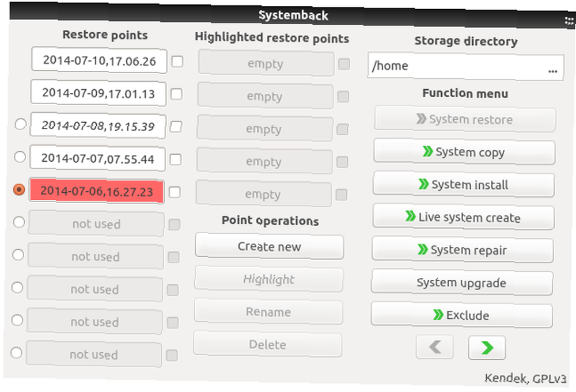Viewport: 576px width, 392px height.
Task: Click the Kendek, GPLv3 label
Action: click(x=525, y=378)
